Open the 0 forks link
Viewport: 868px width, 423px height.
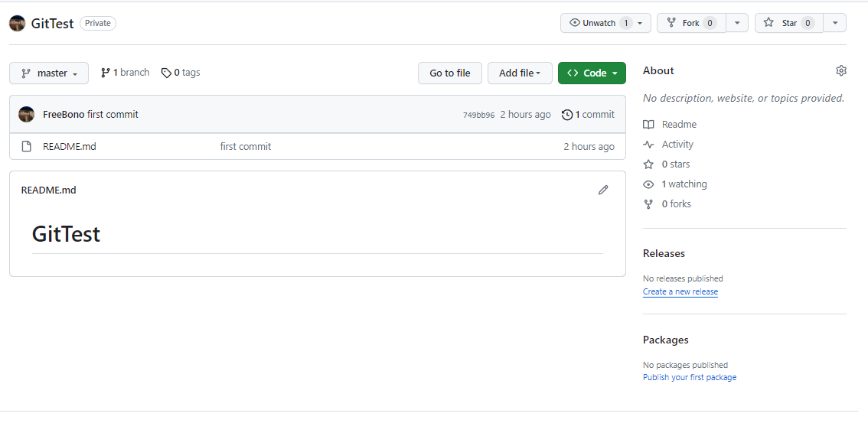pyautogui.click(x=667, y=204)
